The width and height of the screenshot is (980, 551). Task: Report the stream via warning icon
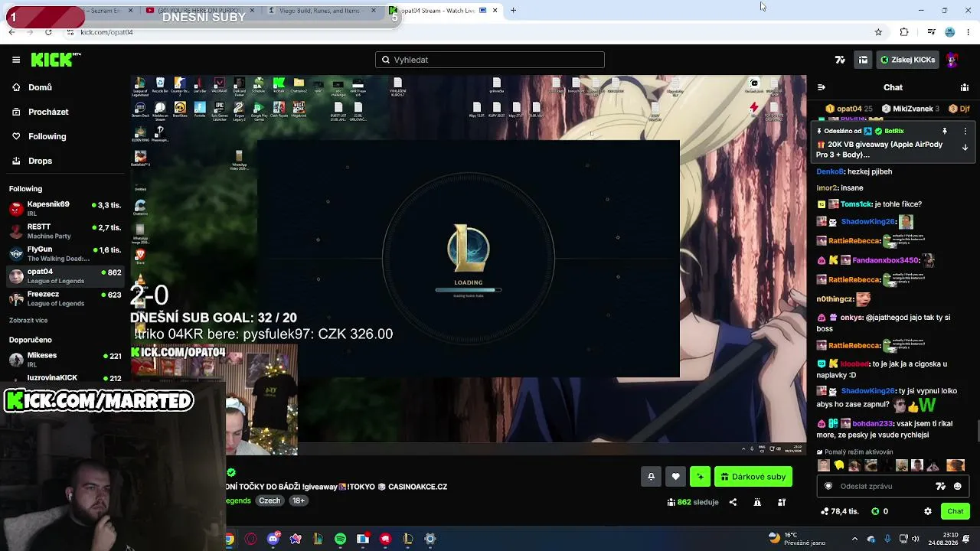pyautogui.click(x=757, y=502)
